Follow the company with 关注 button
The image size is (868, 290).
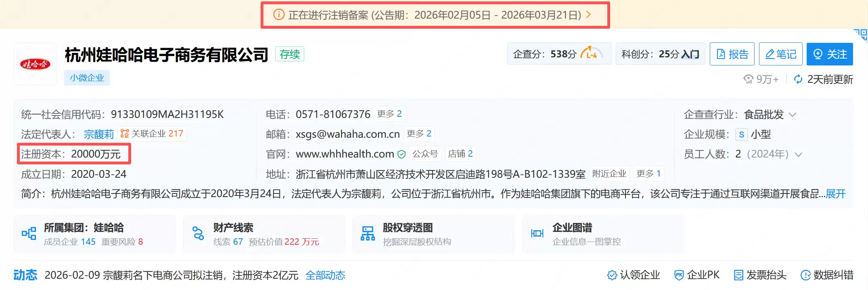[x=830, y=54]
